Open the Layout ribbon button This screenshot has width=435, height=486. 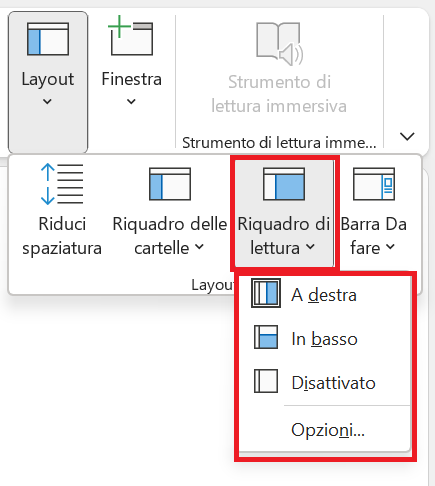pyautogui.click(x=48, y=82)
